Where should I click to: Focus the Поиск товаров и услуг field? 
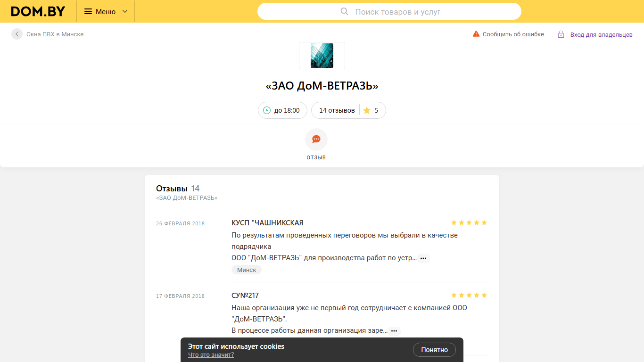[389, 11]
